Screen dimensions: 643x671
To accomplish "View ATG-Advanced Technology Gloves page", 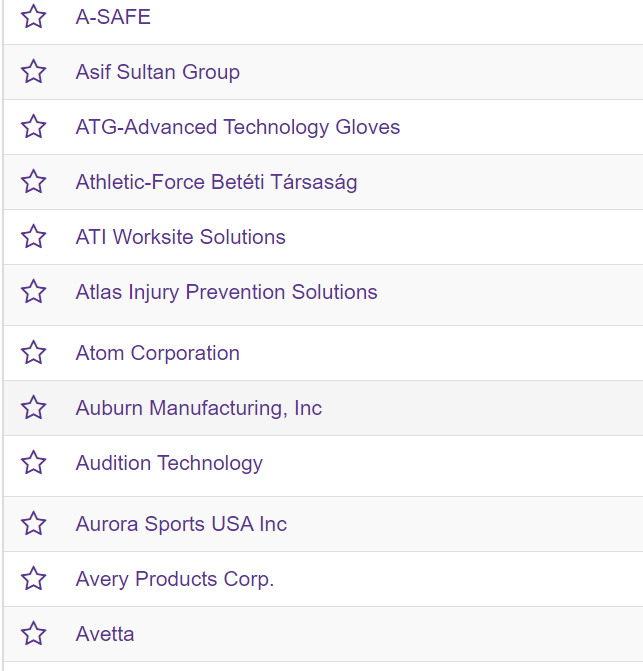I will coord(238,127).
